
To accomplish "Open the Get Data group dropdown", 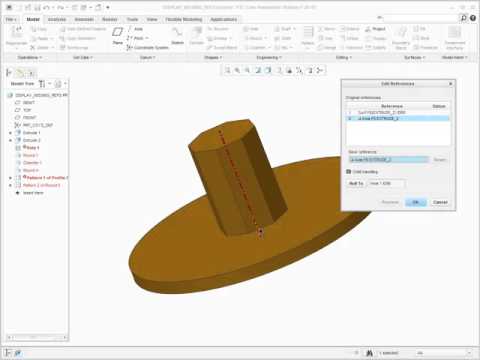I will [82, 58].
